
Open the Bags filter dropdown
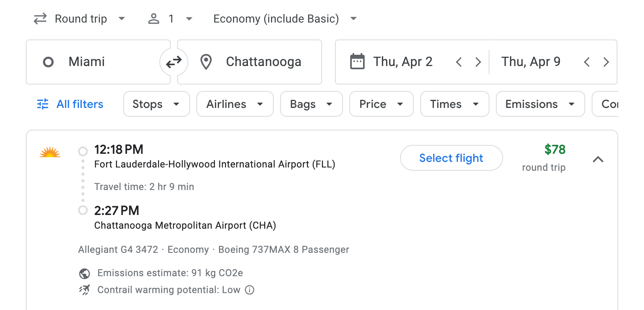pyautogui.click(x=311, y=104)
